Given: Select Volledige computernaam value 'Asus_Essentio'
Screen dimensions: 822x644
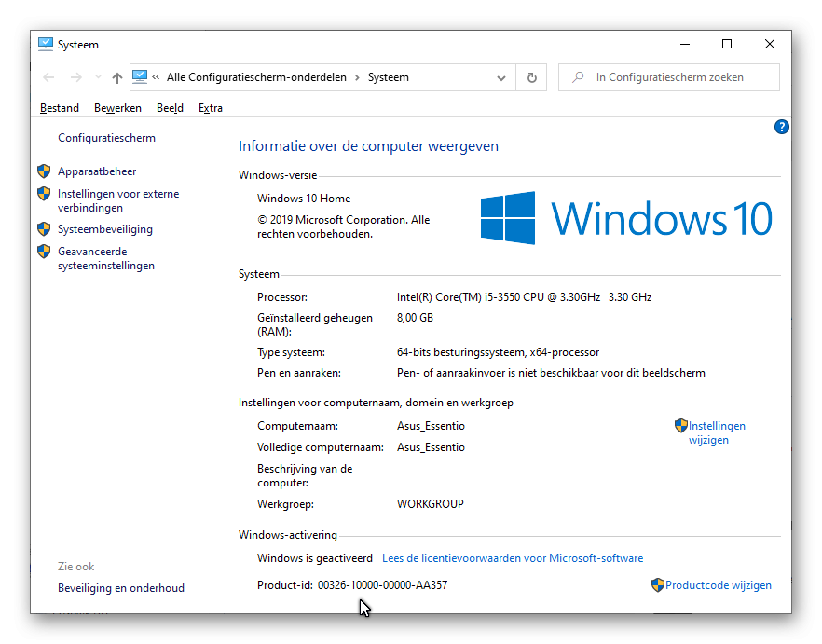Looking at the screenshot, I should point(431,447).
